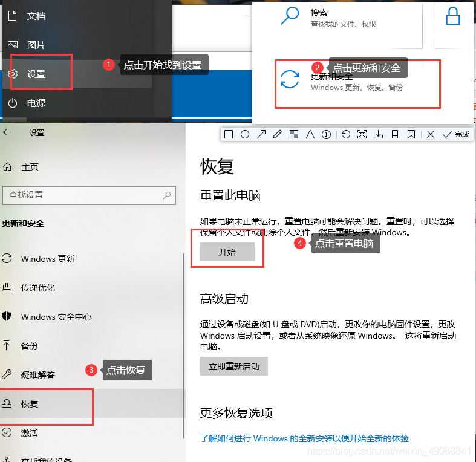Click the 更多恢复选项 heading
The image size is (476, 462).
[236, 413]
